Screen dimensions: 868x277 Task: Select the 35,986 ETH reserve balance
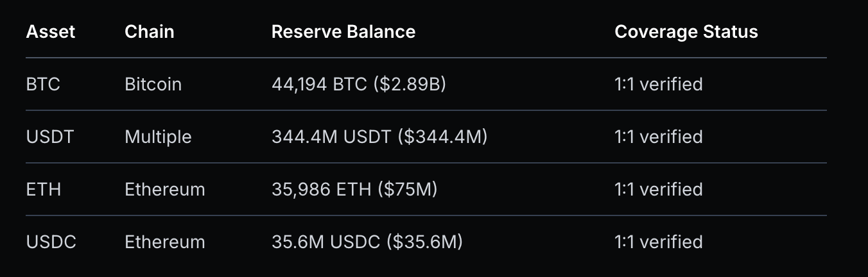pos(354,190)
